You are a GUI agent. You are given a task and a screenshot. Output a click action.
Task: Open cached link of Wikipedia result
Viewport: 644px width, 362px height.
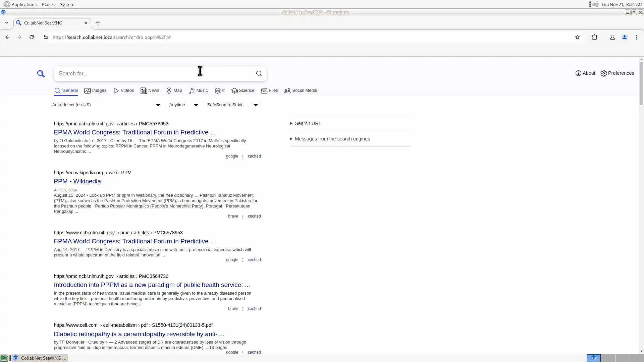pyautogui.click(x=254, y=216)
